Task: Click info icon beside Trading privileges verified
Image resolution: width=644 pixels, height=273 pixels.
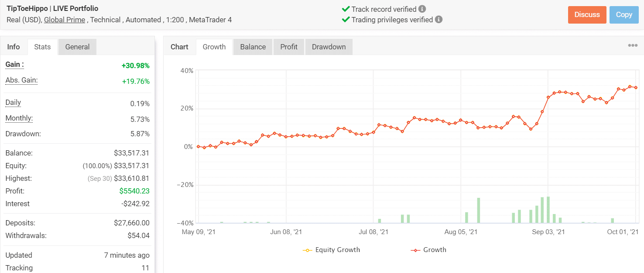Action: click(x=438, y=20)
